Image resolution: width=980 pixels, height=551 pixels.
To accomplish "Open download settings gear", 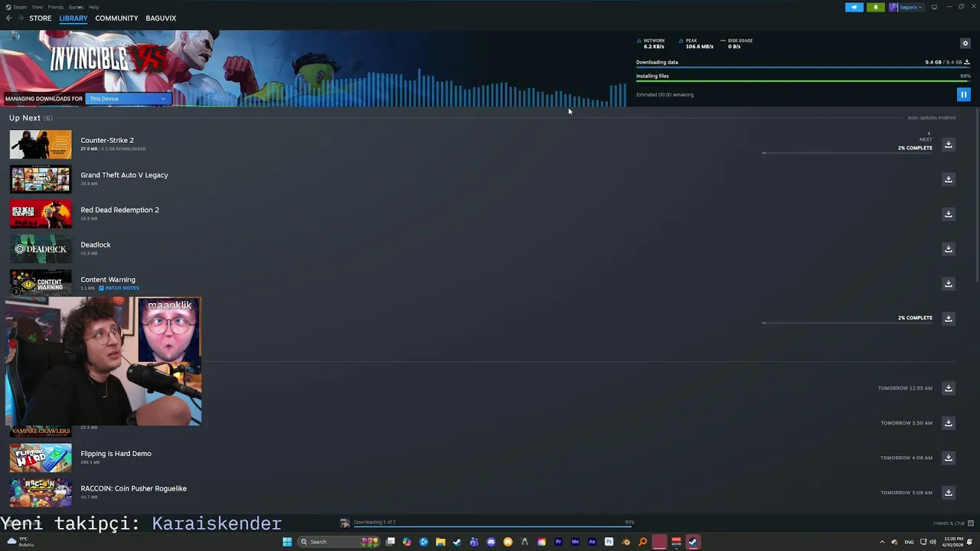I will click(965, 43).
